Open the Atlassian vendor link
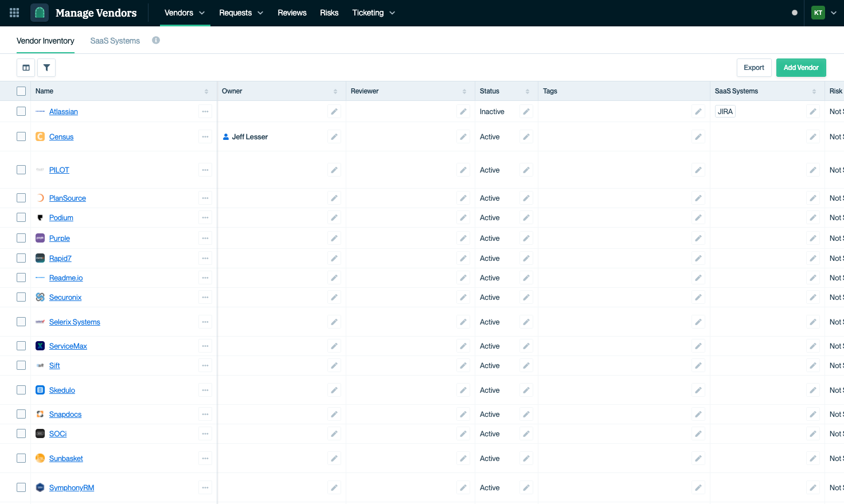This screenshot has width=844, height=504. pos(64,112)
